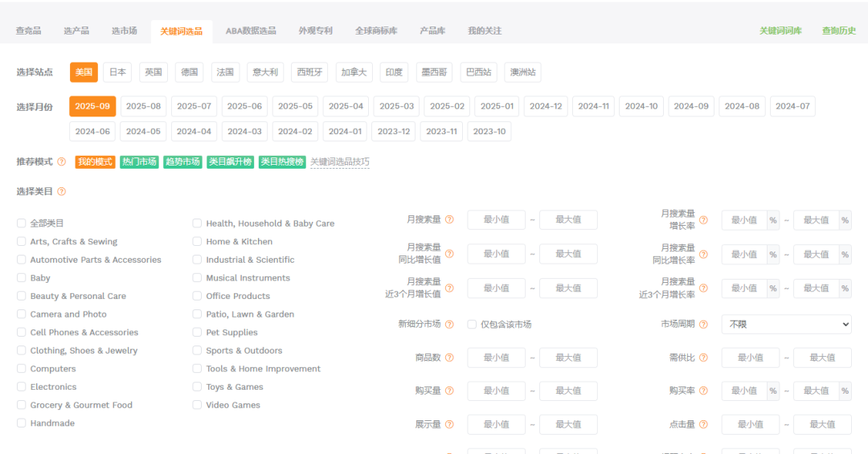Go to 我的关注 tab
This screenshot has width=868, height=454.
pyautogui.click(x=485, y=31)
